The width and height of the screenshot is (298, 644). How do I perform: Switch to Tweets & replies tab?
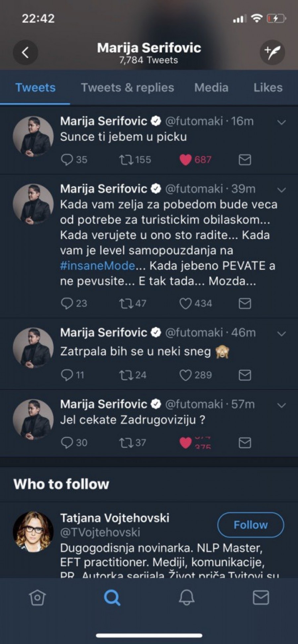127,88
